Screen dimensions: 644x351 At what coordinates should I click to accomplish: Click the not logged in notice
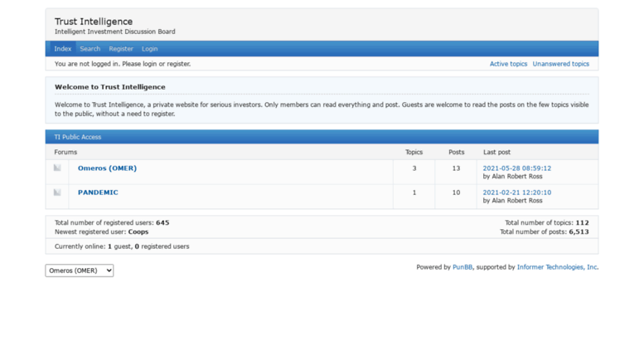123,64
